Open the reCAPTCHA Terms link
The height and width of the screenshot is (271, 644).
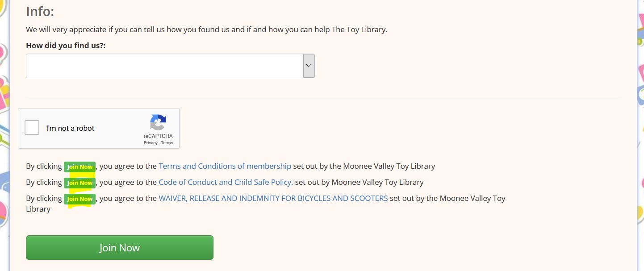pyautogui.click(x=167, y=143)
